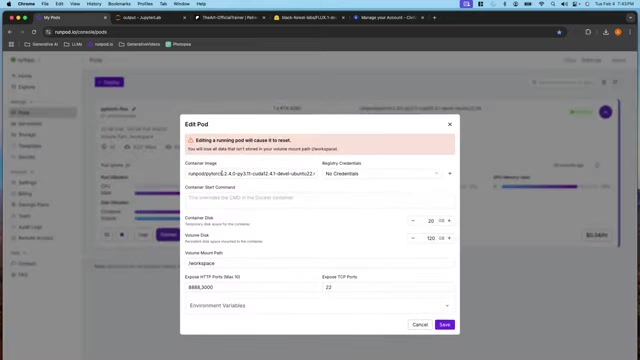Go back in browser history
Image resolution: width=640 pixels, height=360 pixels.
click(10, 32)
